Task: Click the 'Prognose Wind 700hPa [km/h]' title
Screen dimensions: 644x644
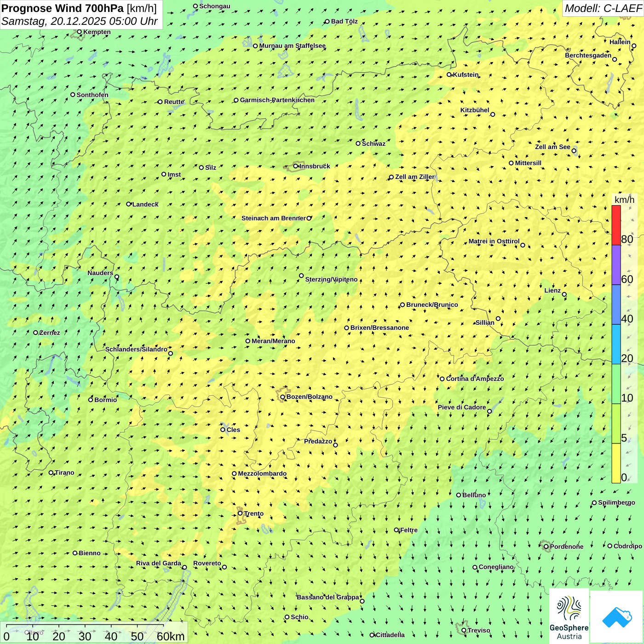Action: (79, 8)
